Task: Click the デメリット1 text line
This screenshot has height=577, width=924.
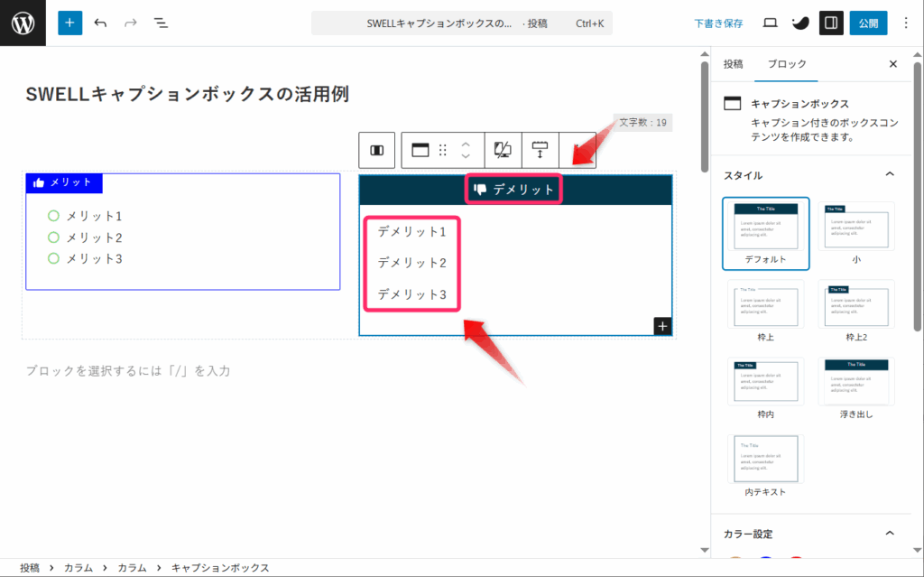Action: pos(411,231)
